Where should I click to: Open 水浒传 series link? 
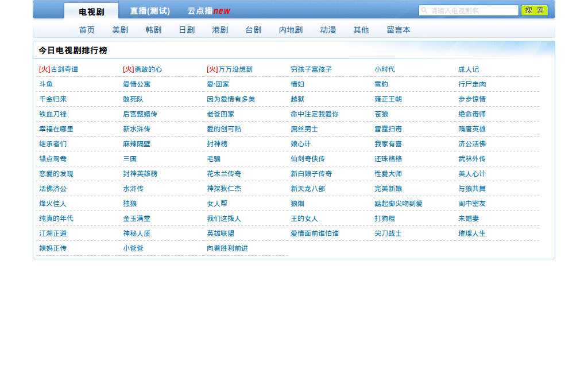click(x=133, y=189)
